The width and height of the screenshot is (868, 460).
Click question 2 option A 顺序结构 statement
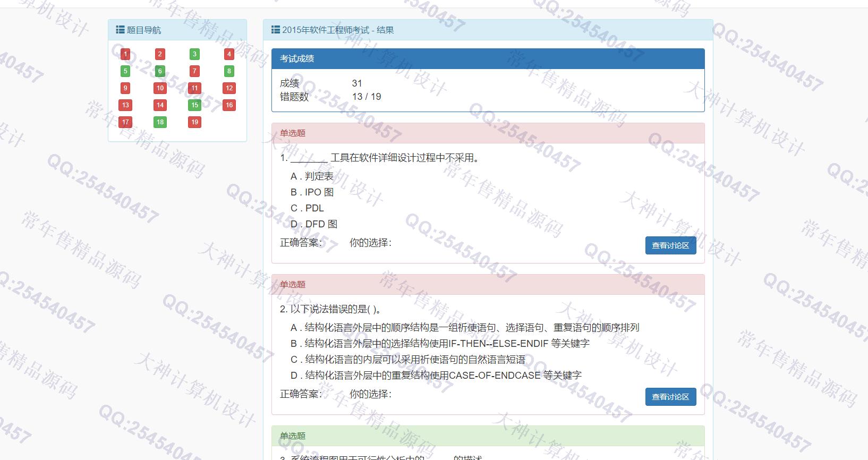pos(465,328)
